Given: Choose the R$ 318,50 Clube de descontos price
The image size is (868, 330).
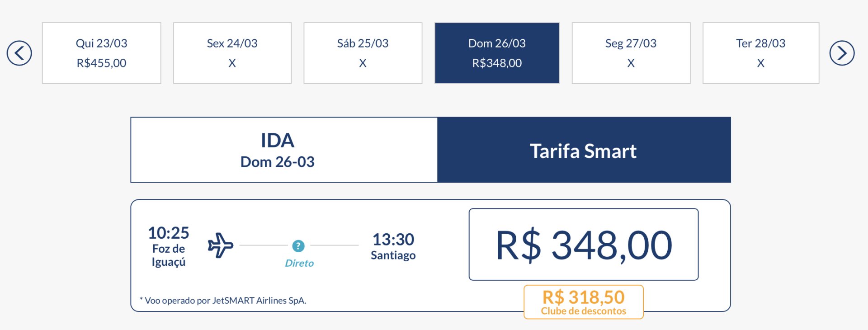Looking at the screenshot, I should point(584,302).
